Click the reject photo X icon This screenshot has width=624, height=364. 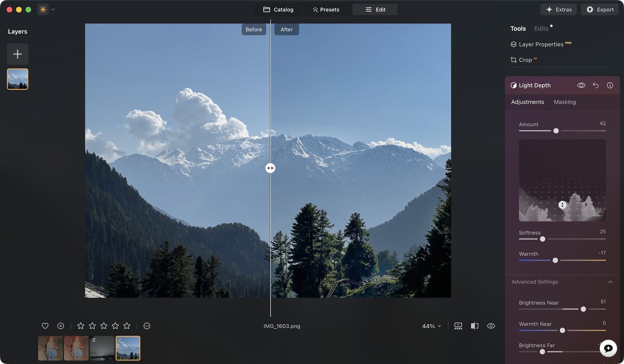tap(61, 326)
